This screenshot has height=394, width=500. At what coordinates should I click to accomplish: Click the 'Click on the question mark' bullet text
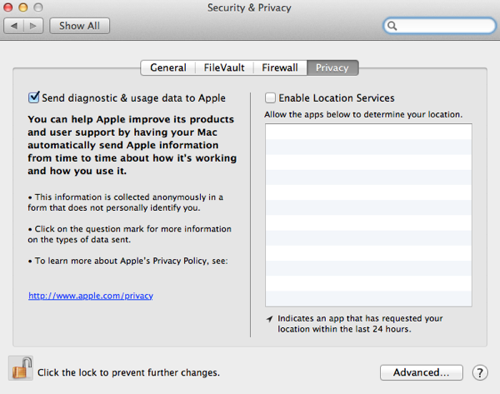130,234
